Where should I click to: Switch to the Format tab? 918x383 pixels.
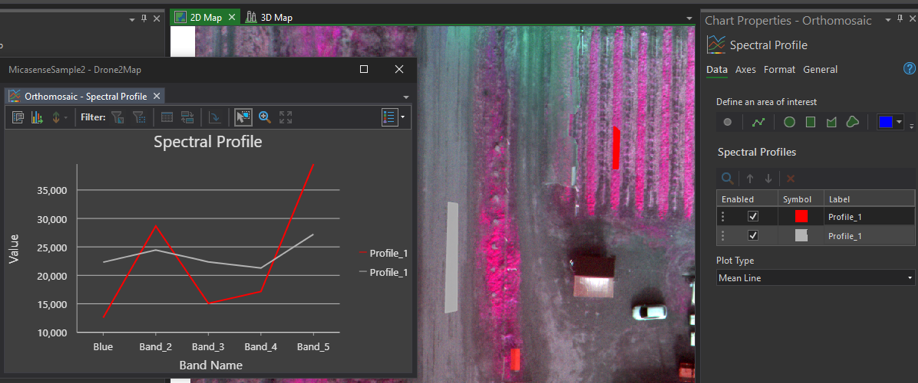[x=779, y=69]
